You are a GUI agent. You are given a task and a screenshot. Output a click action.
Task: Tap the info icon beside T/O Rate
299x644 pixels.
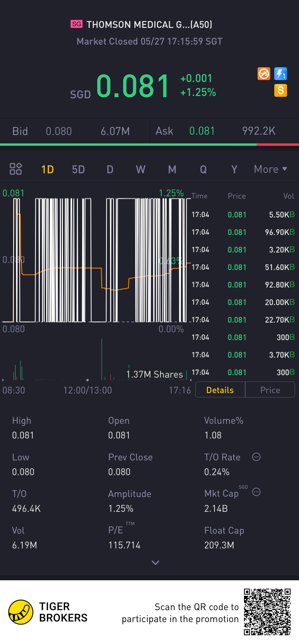pyautogui.click(x=256, y=457)
